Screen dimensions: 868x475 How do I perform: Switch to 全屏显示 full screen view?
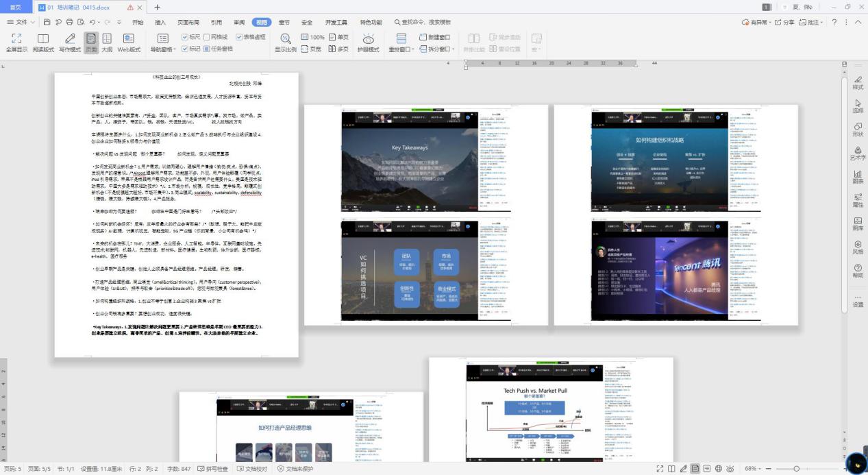(16, 42)
